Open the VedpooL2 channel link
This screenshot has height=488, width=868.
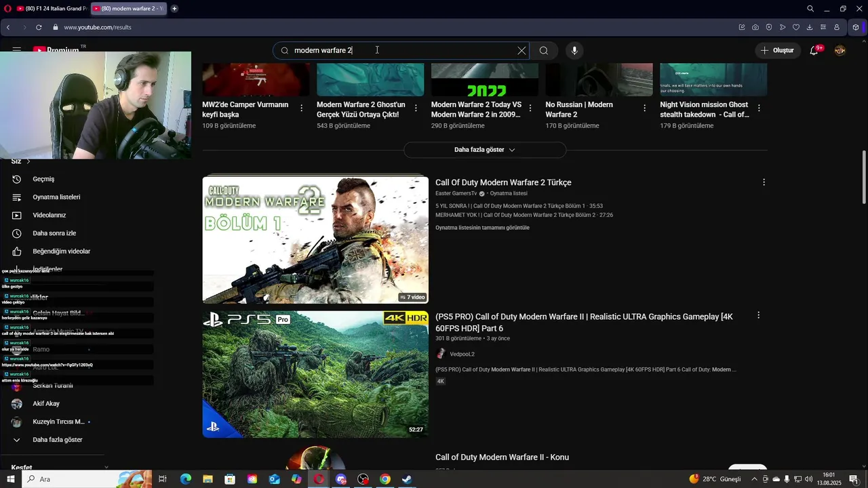(x=462, y=354)
